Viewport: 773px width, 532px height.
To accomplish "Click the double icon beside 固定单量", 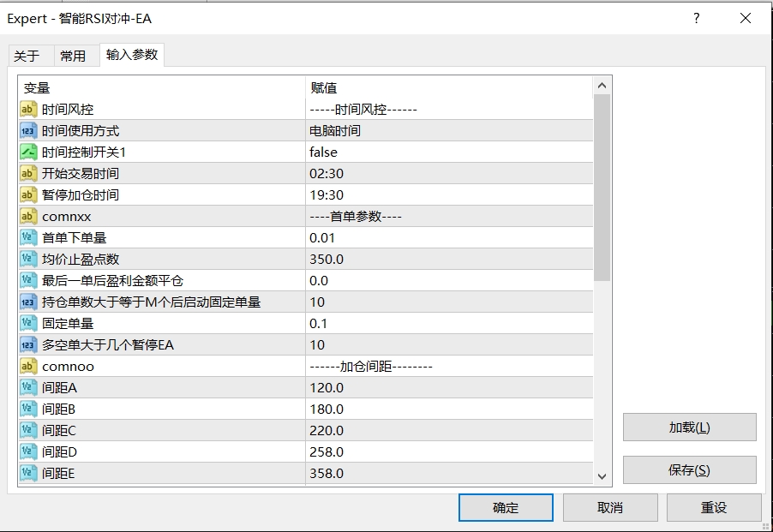I will click(x=28, y=324).
